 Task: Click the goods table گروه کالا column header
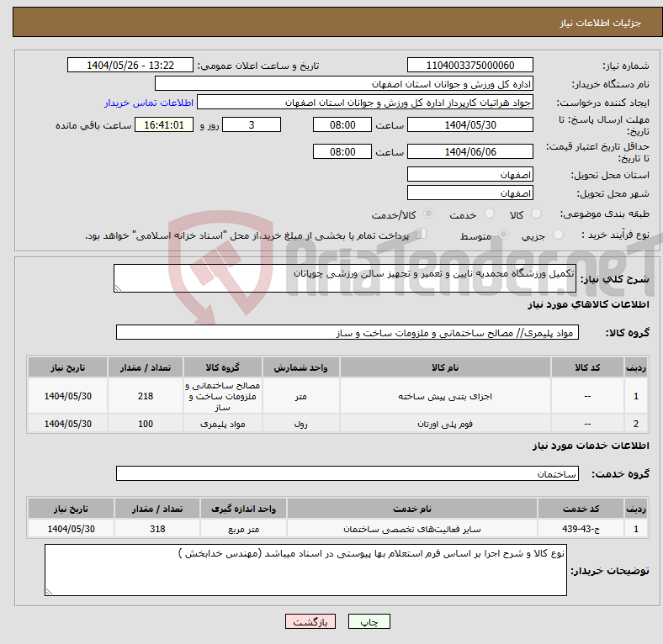(222, 367)
